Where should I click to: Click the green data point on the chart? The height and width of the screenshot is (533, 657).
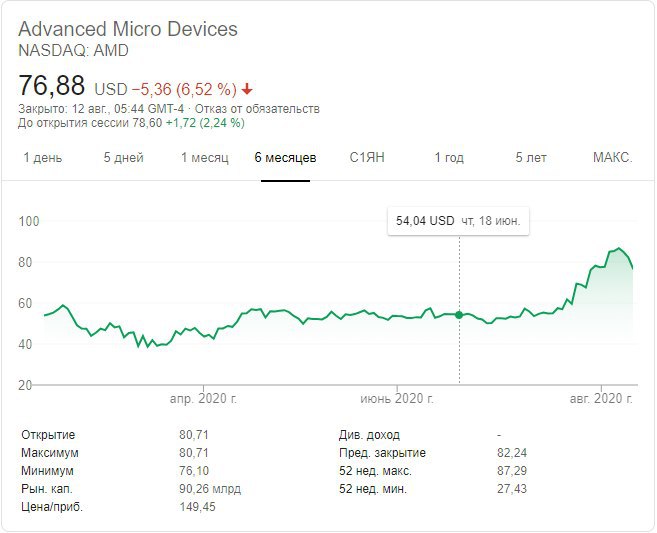tap(459, 315)
